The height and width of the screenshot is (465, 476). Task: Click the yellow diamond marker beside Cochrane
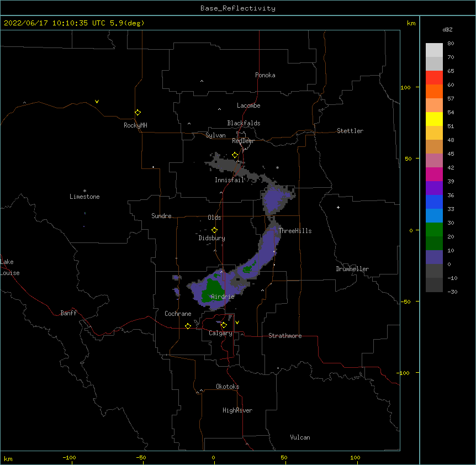pos(188,326)
